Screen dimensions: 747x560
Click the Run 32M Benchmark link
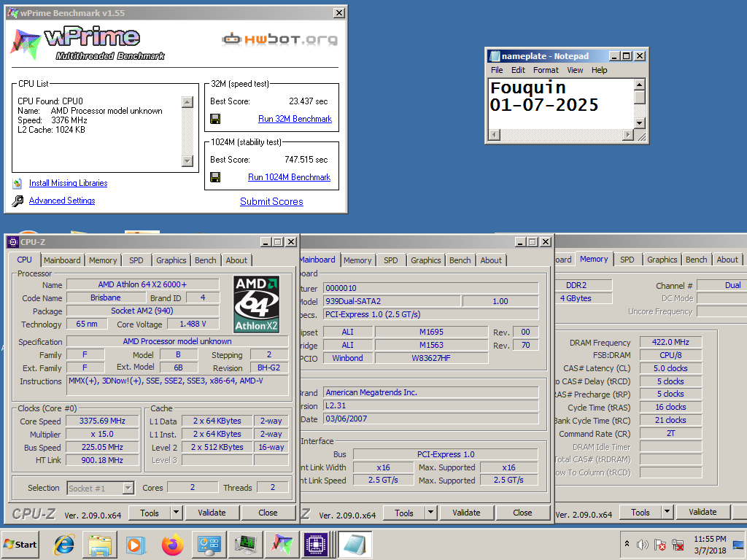(x=295, y=119)
